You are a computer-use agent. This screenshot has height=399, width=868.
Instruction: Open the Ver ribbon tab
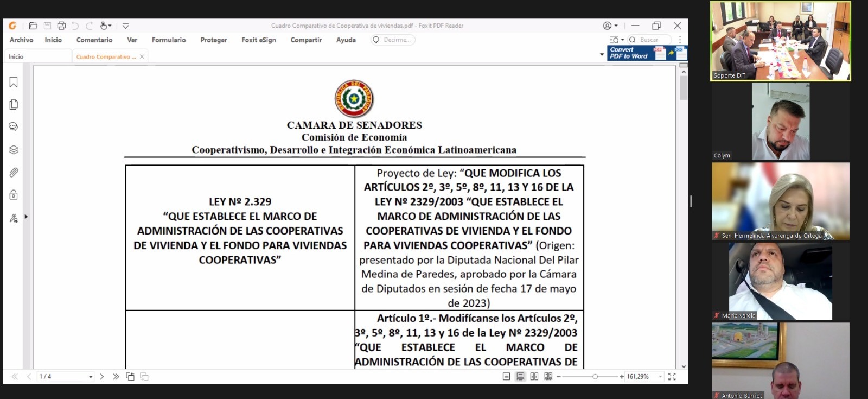(x=132, y=40)
